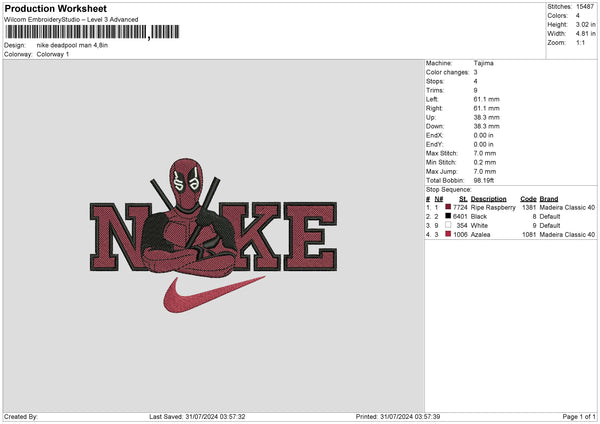Click the Wilcom EmbroideryStudio Level 3 Advanced text
The image size is (600, 424).
[71, 20]
